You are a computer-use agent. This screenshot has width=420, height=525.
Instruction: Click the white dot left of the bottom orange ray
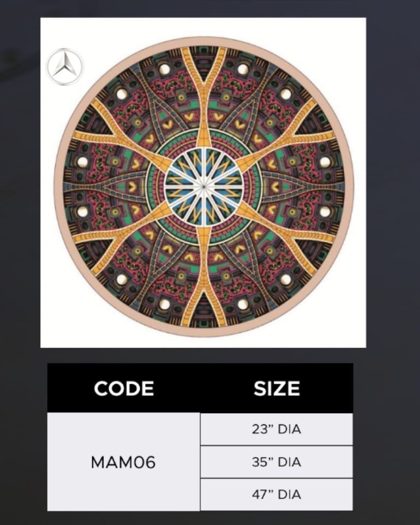164,304
